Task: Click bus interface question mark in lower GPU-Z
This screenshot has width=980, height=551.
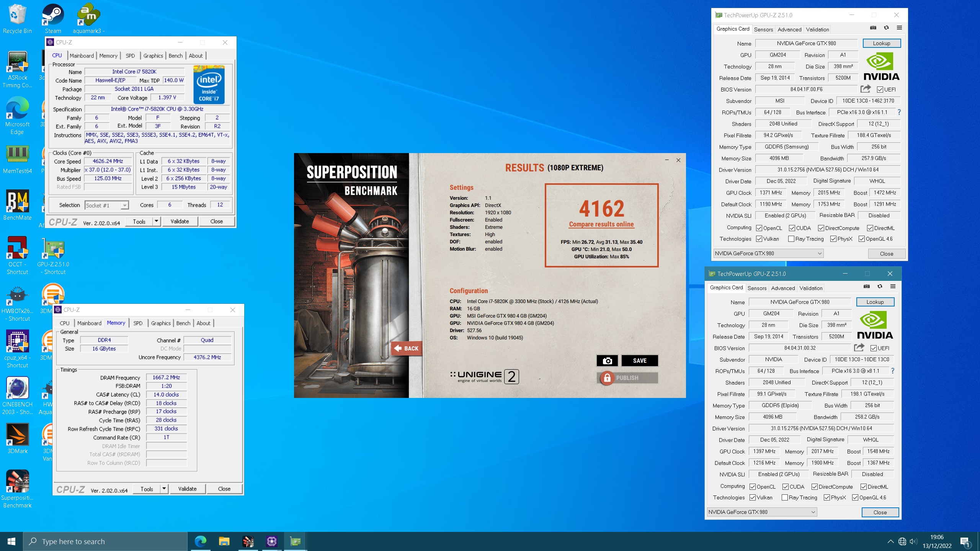Action: coord(893,371)
